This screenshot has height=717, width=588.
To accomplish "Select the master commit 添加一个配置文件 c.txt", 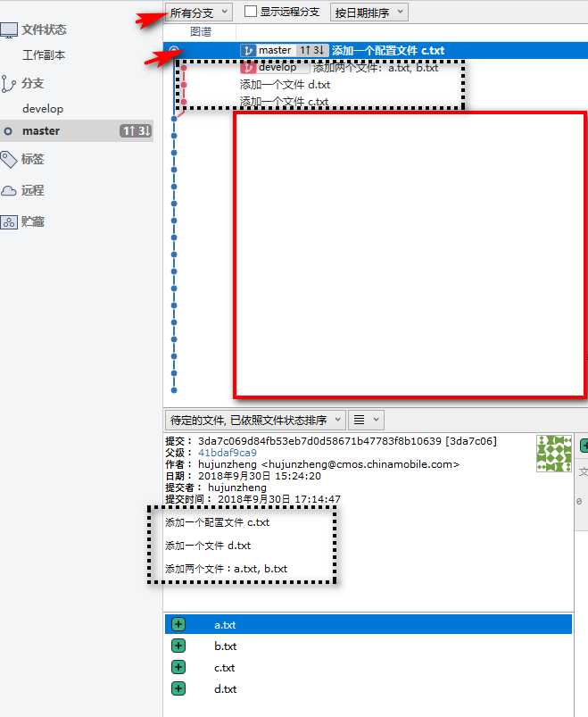I will [x=375, y=50].
